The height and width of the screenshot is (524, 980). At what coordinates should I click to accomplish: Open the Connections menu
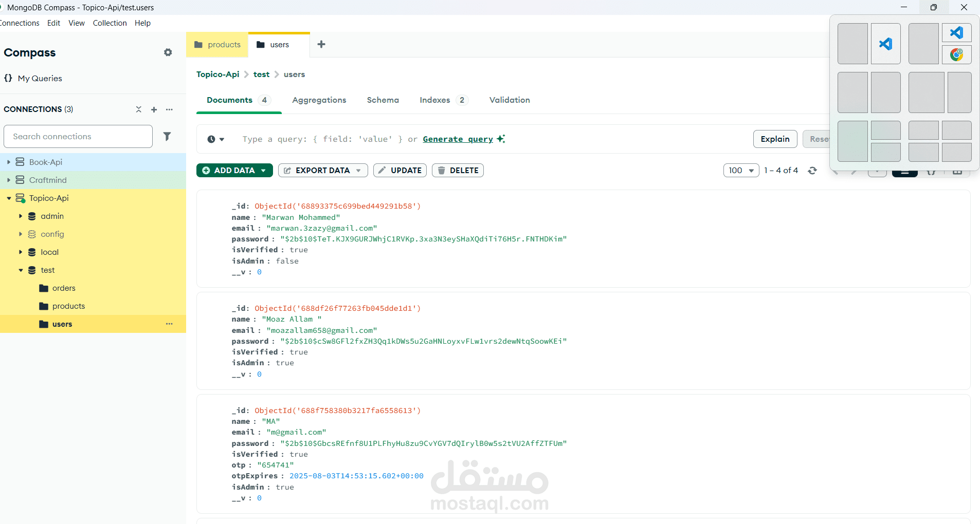pyautogui.click(x=20, y=23)
